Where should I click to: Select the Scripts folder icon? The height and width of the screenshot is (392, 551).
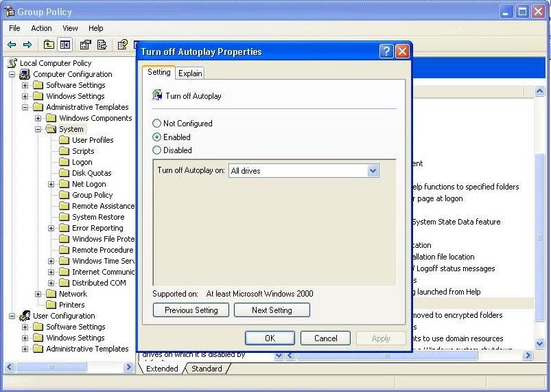click(64, 151)
